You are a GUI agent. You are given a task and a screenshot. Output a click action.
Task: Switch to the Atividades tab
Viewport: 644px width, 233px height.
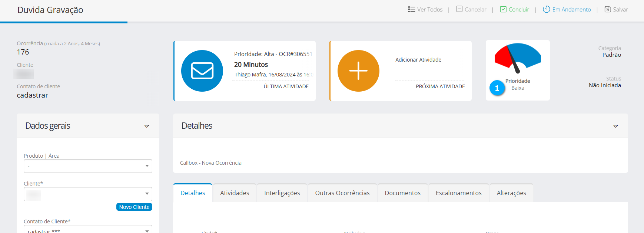coord(235,193)
